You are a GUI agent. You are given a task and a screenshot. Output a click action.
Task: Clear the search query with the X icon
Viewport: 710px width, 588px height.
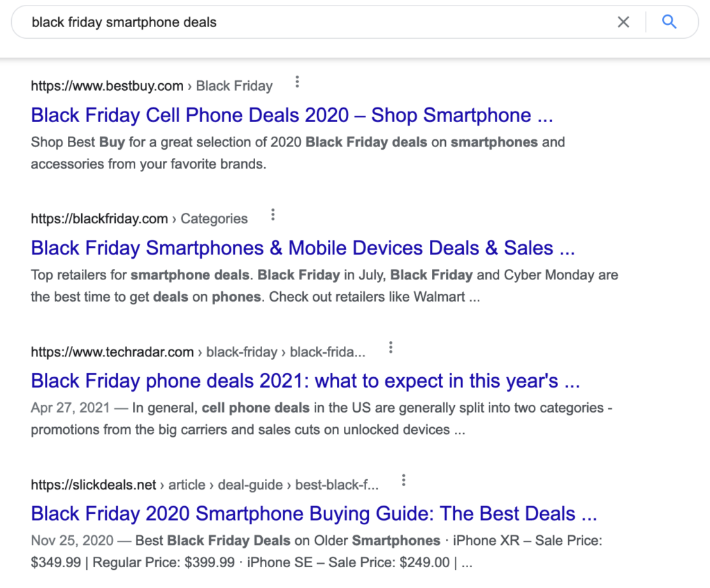[623, 22]
